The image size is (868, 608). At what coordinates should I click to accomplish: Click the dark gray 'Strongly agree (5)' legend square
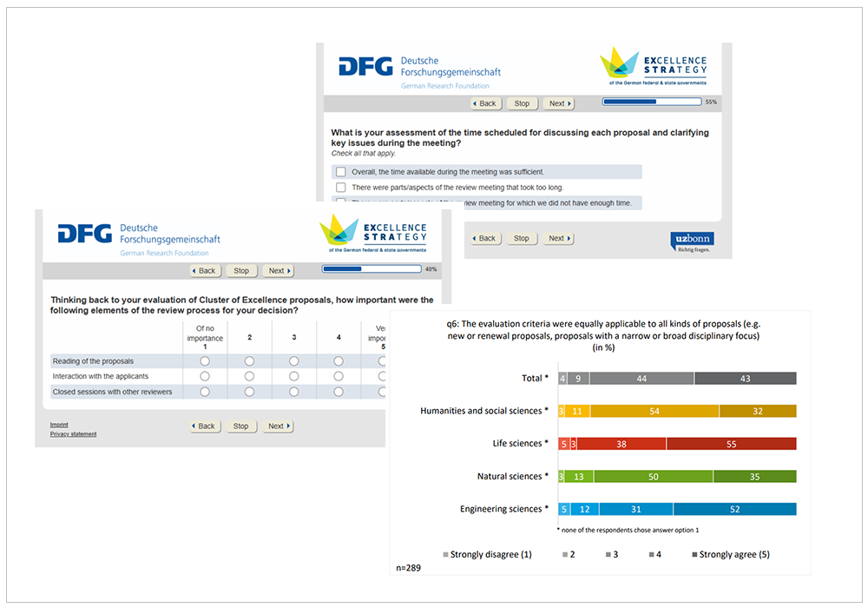(x=694, y=554)
